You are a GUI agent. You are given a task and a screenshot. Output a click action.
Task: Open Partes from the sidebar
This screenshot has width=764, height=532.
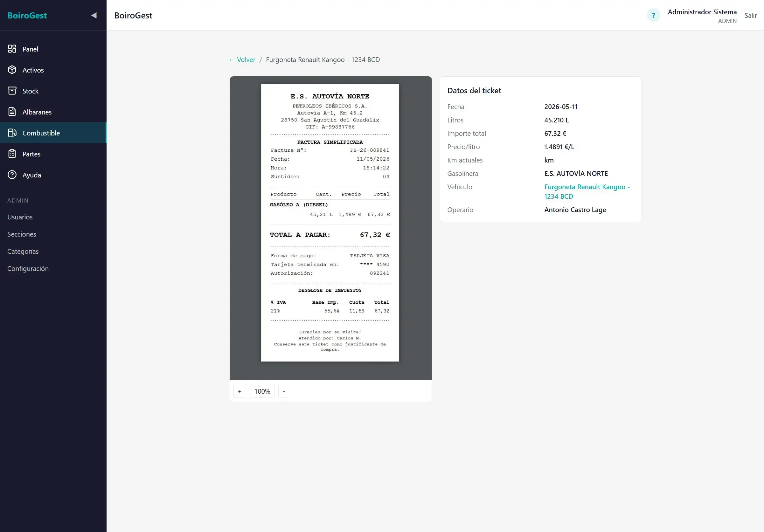53,154
